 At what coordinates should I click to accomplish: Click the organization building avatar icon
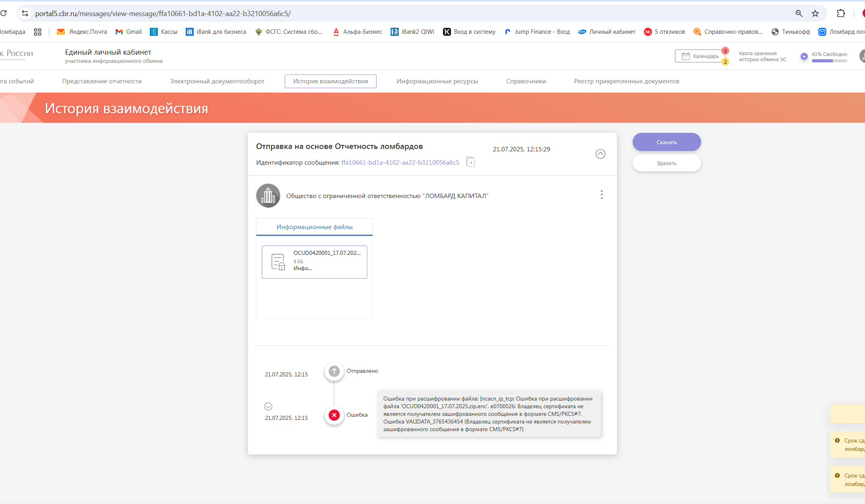click(268, 196)
